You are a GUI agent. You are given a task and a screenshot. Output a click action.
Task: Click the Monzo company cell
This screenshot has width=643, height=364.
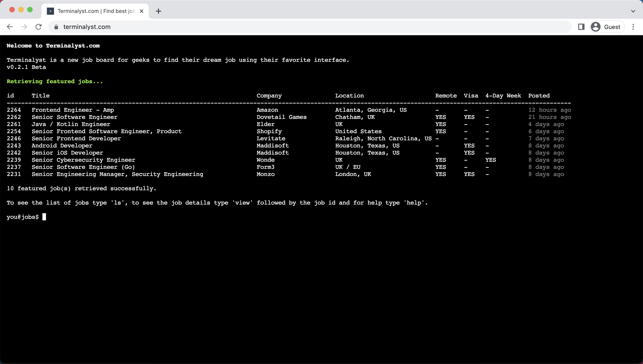[x=266, y=174]
